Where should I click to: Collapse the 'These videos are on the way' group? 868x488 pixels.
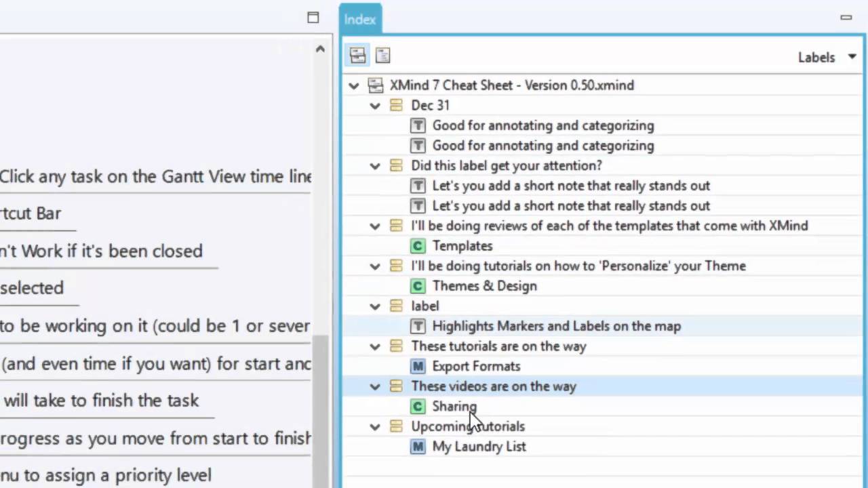coord(375,386)
